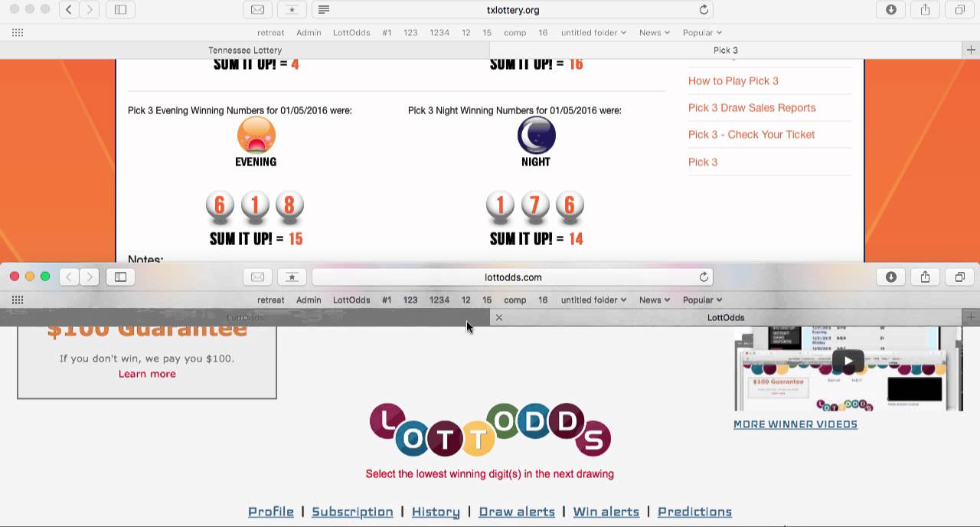Image resolution: width=980 pixels, height=527 pixels.
Task: Expand Popular folder in lottodds.com window favorites
Action: click(702, 300)
